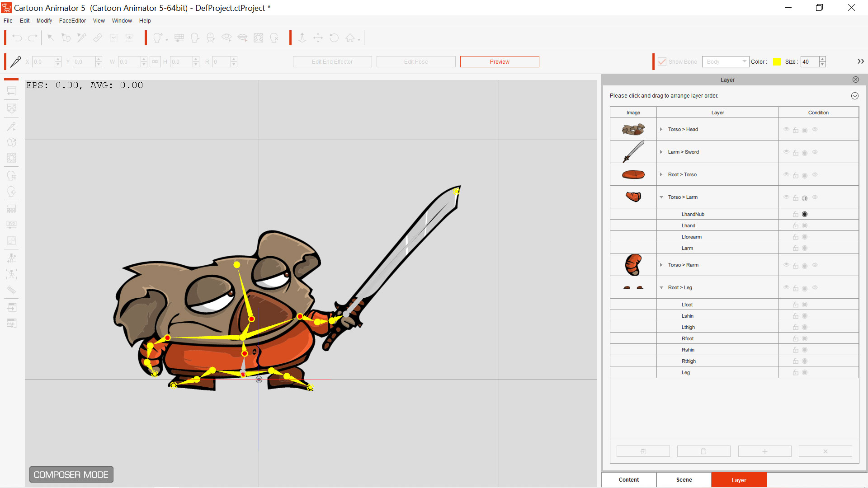The image size is (868, 488).
Task: Click the Size value field
Action: click(x=810, y=61)
